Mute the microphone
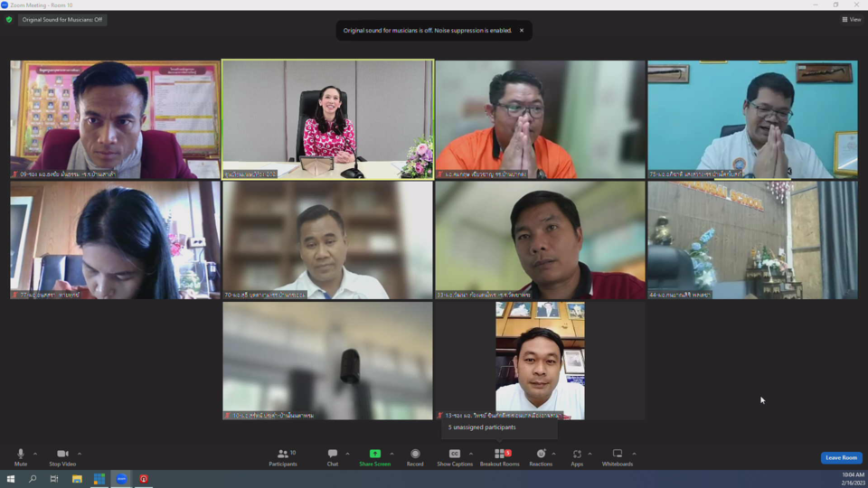This screenshot has width=868, height=488. pyautogui.click(x=21, y=456)
